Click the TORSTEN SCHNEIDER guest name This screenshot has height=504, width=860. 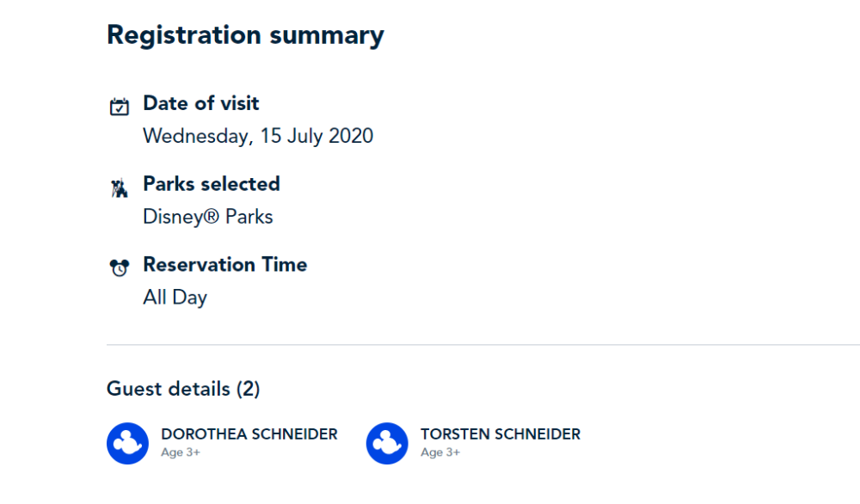[501, 434]
